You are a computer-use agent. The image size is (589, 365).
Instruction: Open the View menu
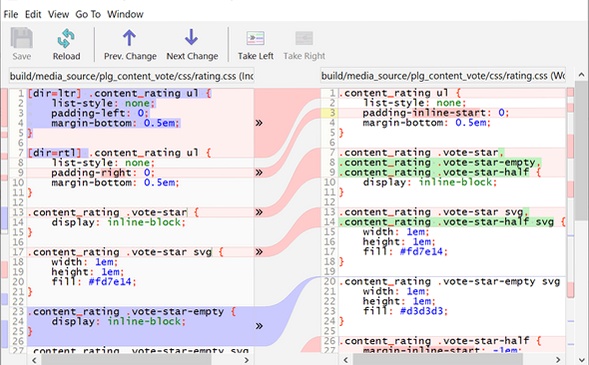click(x=58, y=14)
